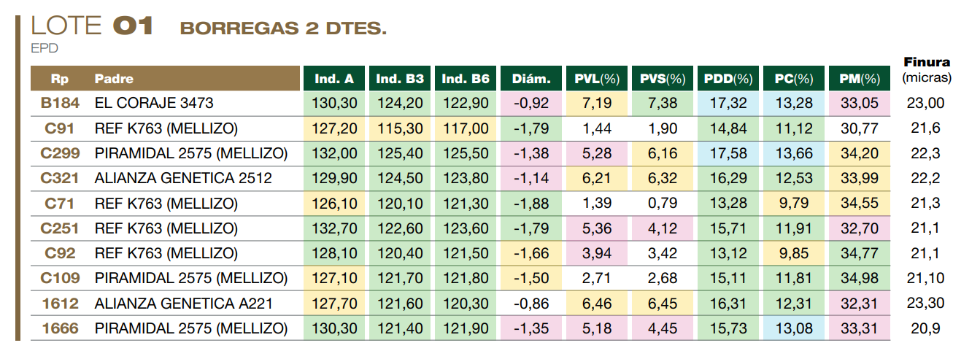Click the Ind. A column header

tap(333, 79)
